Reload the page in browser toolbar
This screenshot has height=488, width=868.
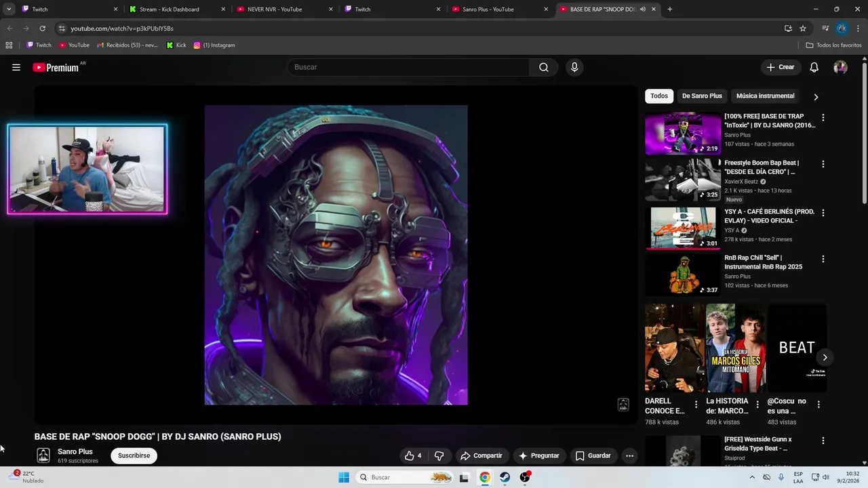[x=42, y=28]
